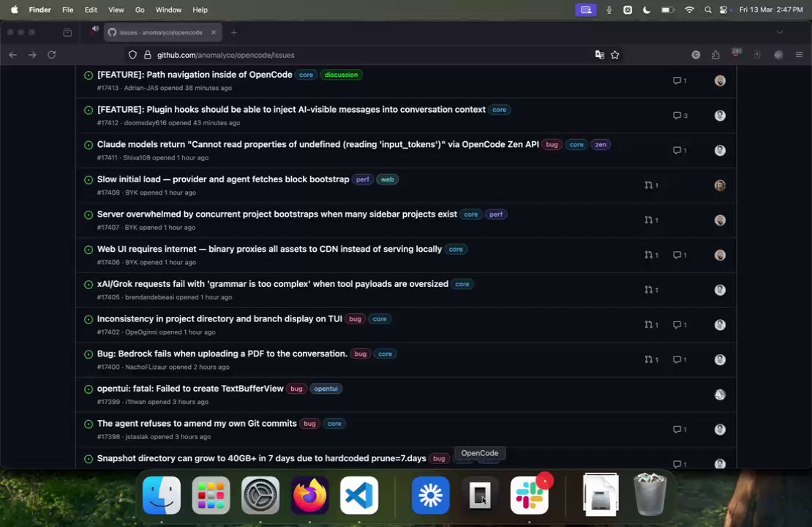This screenshot has height=527, width=812.
Task: Expand the list all tabs chevron
Action: pyautogui.click(x=779, y=32)
